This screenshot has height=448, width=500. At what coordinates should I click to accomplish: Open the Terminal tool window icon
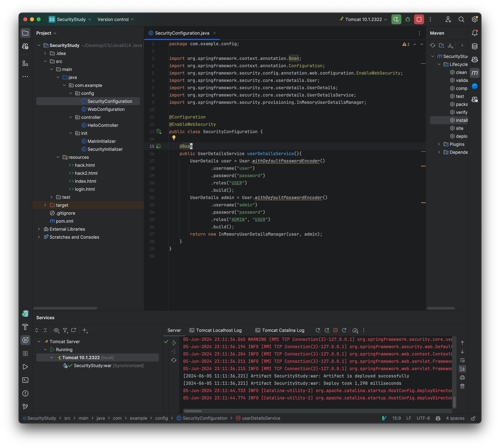click(25, 380)
